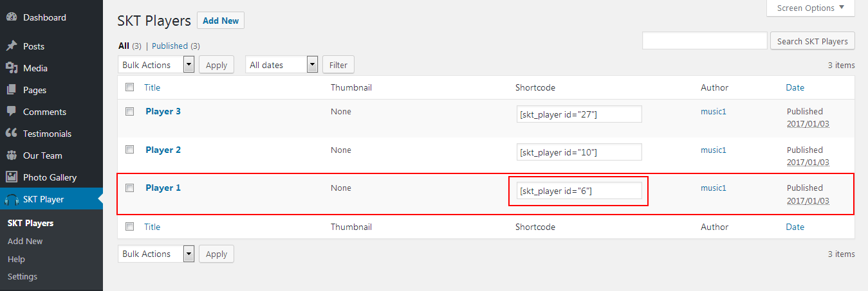Click the SKT Player headphones icon

click(x=11, y=200)
